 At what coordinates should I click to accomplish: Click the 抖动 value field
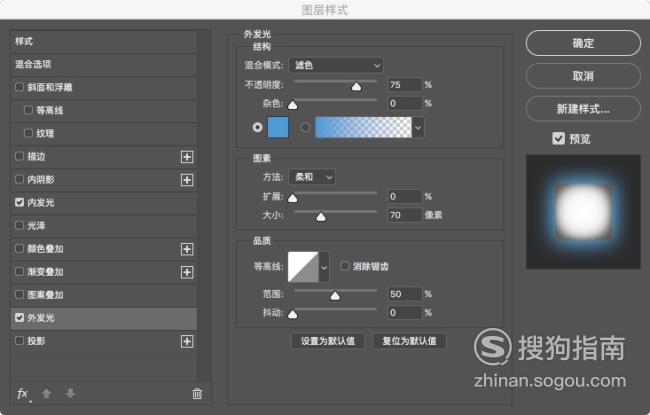pos(405,313)
